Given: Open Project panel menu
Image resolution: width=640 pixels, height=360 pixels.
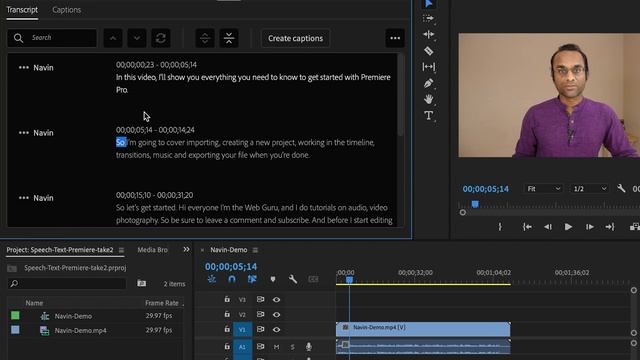Looking at the screenshot, I should tap(121, 250).
